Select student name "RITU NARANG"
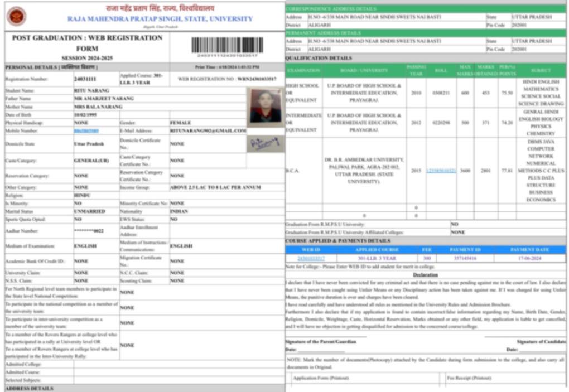This screenshot has height=392, width=569. point(91,90)
